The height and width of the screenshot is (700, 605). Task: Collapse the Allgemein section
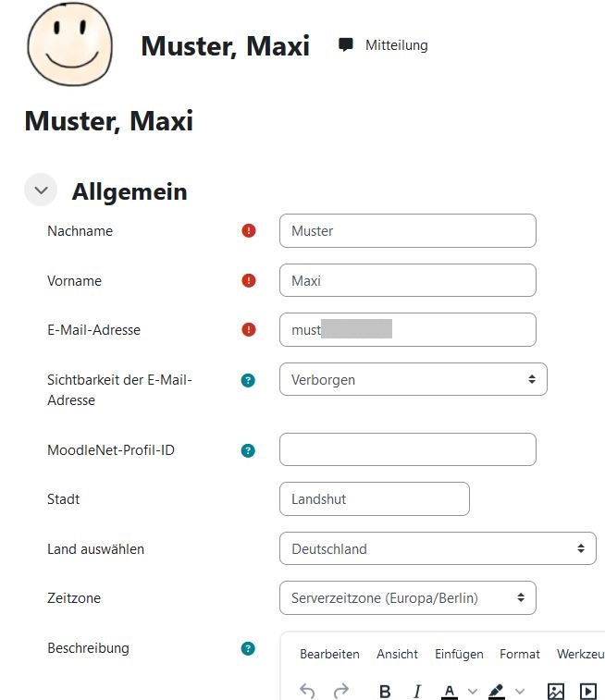[x=41, y=190]
